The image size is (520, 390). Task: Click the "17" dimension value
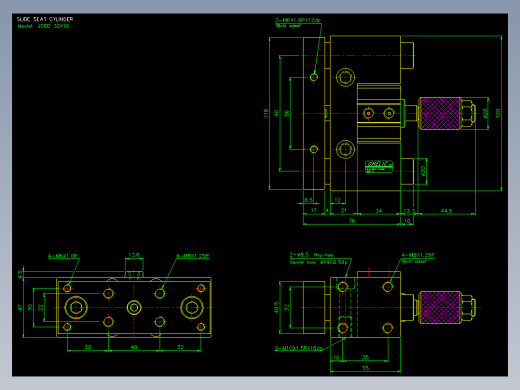(x=314, y=210)
